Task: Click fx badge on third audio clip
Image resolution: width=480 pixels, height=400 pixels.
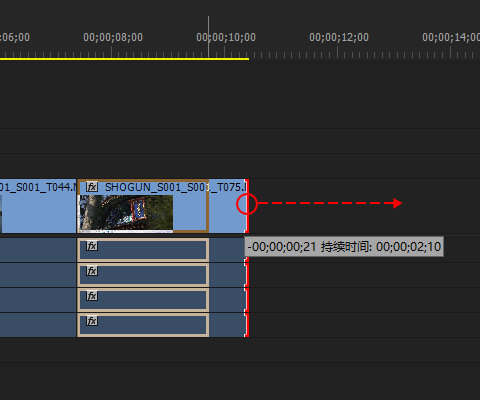Action: coord(92,296)
